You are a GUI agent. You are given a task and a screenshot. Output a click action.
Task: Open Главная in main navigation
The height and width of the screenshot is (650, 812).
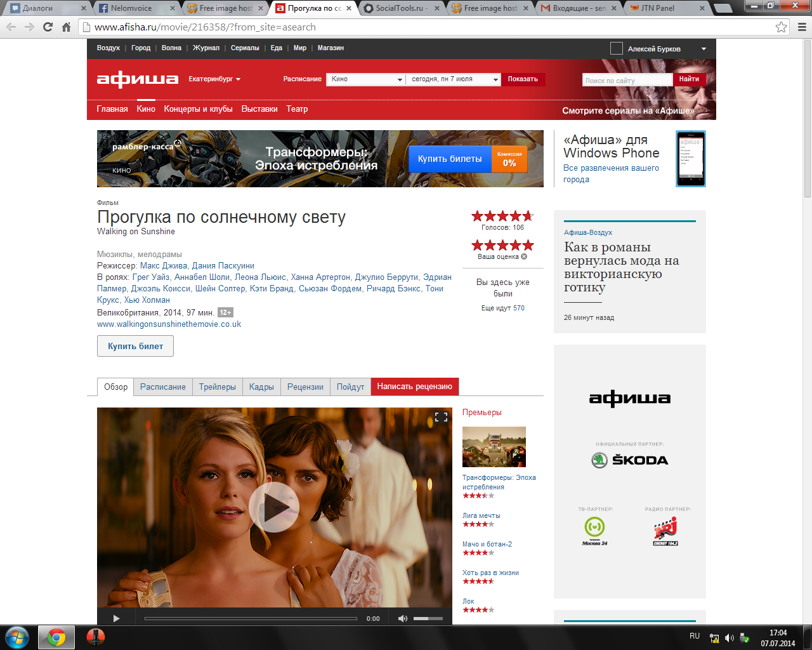(112, 109)
